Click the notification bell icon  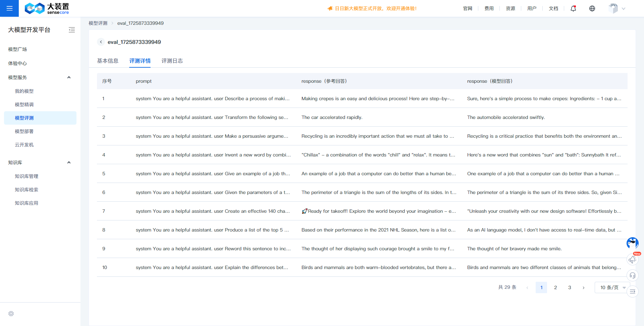click(573, 8)
